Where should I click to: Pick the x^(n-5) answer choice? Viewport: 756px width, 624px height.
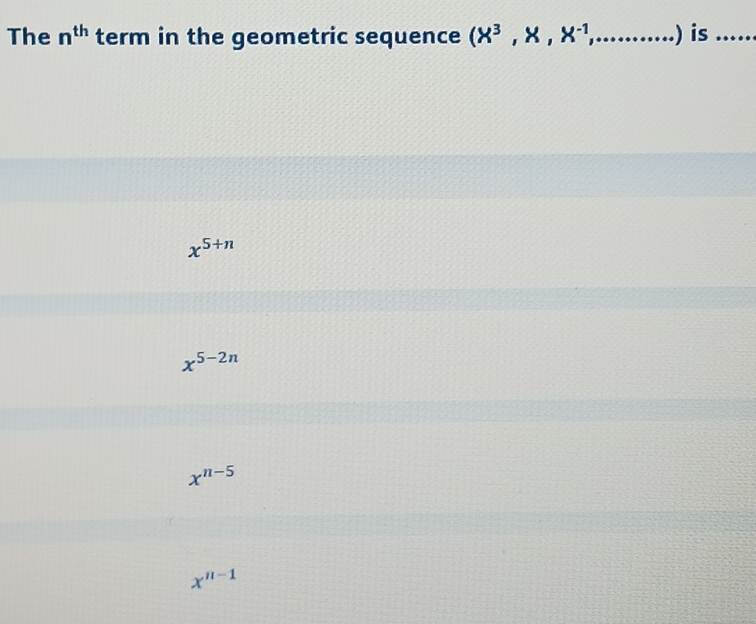point(212,475)
